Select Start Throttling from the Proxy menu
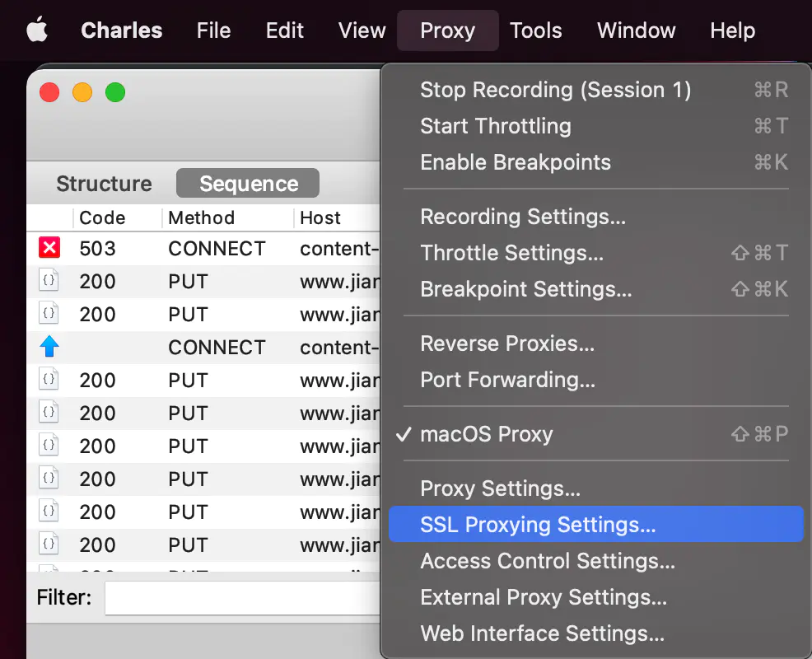The image size is (812, 659). 596,126
